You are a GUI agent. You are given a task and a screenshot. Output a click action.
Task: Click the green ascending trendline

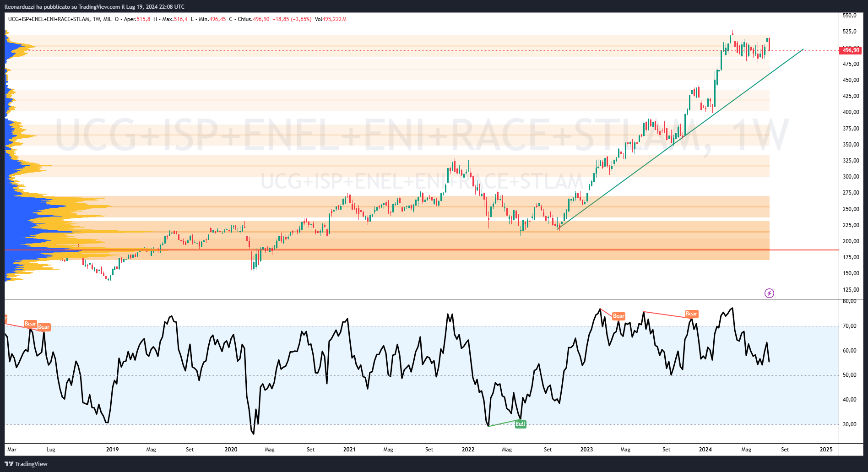680,139
